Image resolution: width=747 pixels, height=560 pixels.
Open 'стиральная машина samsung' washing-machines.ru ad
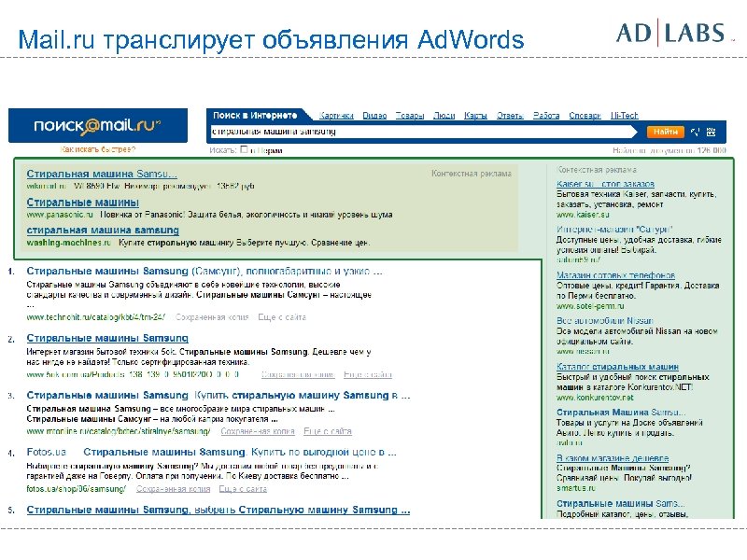(x=103, y=231)
